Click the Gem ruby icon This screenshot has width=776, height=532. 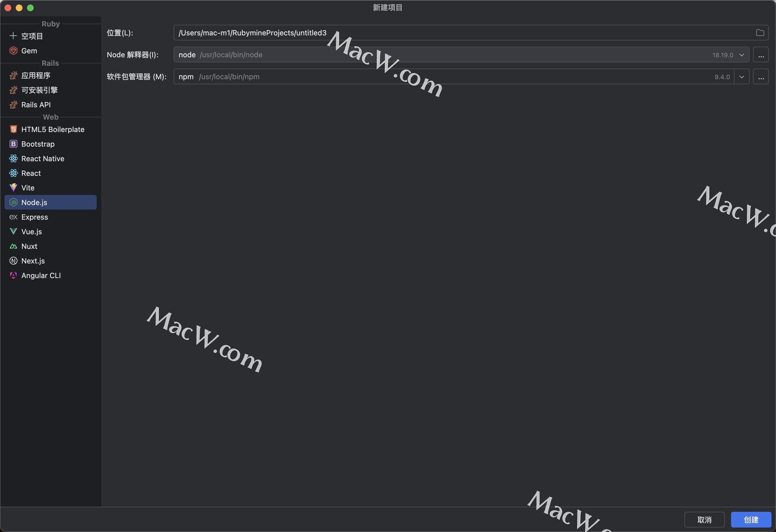pos(13,50)
